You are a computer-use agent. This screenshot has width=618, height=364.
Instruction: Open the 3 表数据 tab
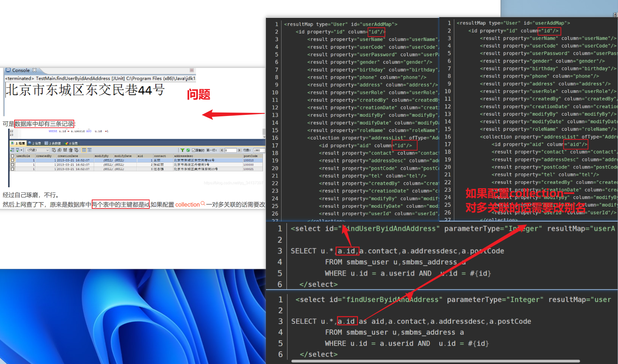[53, 143]
